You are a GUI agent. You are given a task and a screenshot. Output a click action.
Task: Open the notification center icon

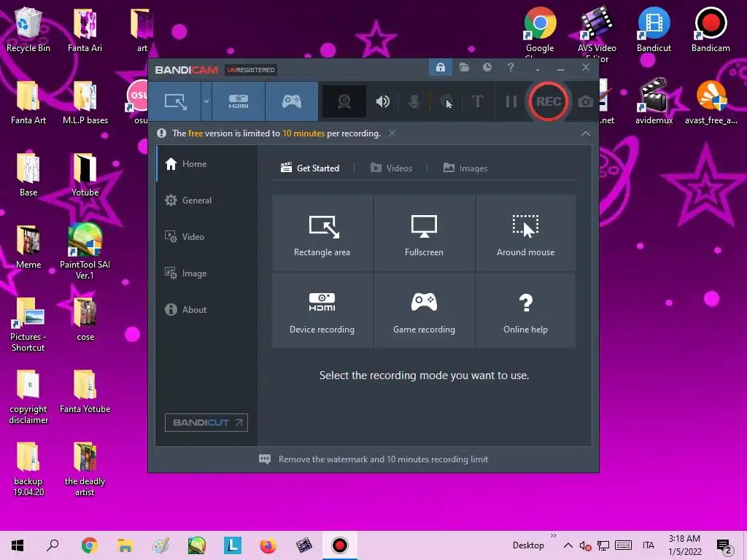724,546
